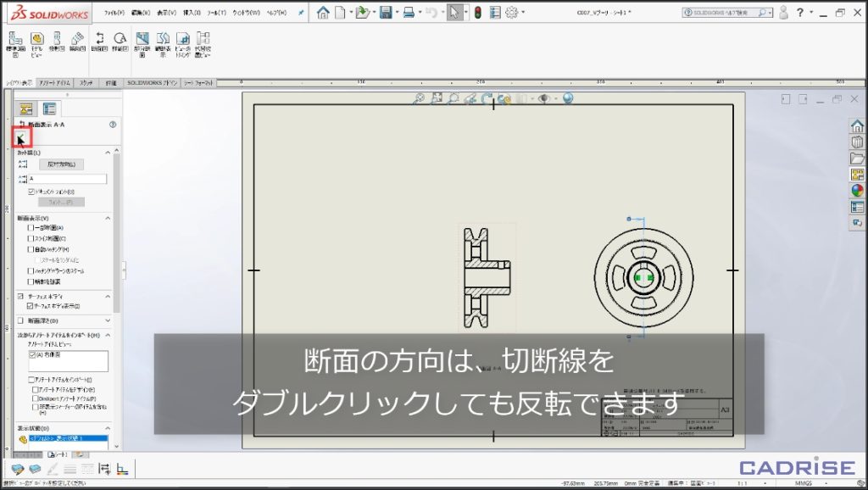Open the File (ファイル) menu
868x490 pixels.
point(114,14)
